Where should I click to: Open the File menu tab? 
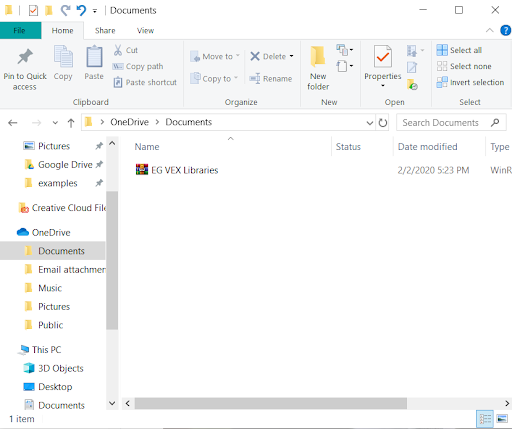(x=20, y=31)
